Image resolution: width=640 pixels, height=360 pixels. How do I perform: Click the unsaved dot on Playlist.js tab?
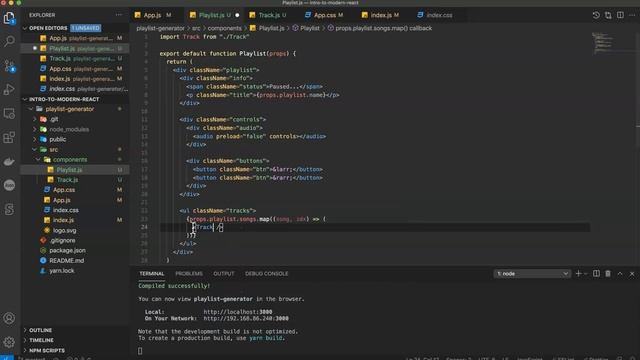(x=237, y=15)
